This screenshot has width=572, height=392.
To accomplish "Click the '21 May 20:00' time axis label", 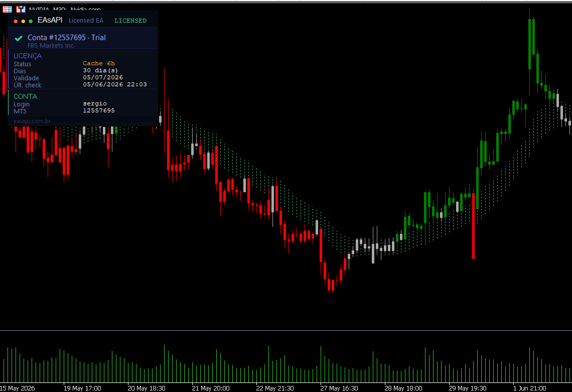I will tap(211, 388).
